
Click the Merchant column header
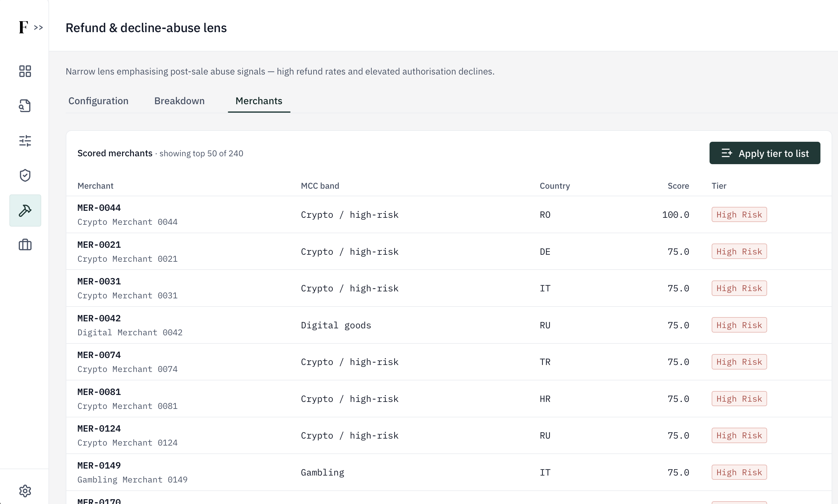click(95, 186)
